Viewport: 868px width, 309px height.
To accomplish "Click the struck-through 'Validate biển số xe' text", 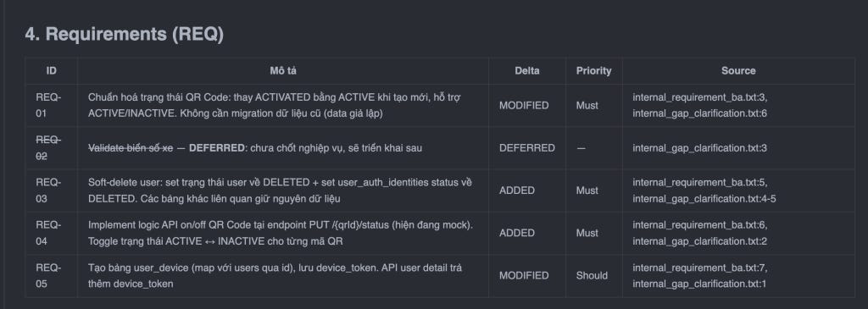I will click(131, 148).
